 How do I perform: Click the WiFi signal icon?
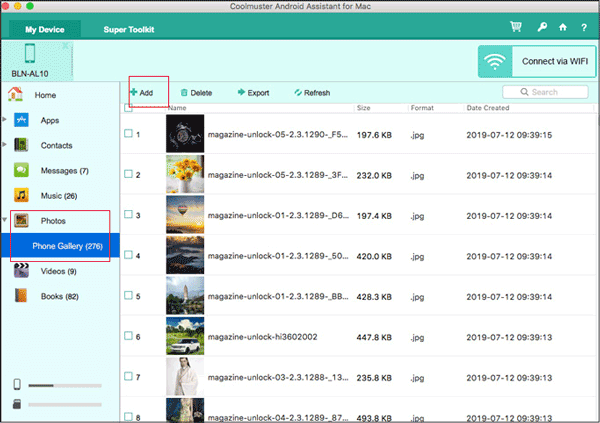point(495,61)
